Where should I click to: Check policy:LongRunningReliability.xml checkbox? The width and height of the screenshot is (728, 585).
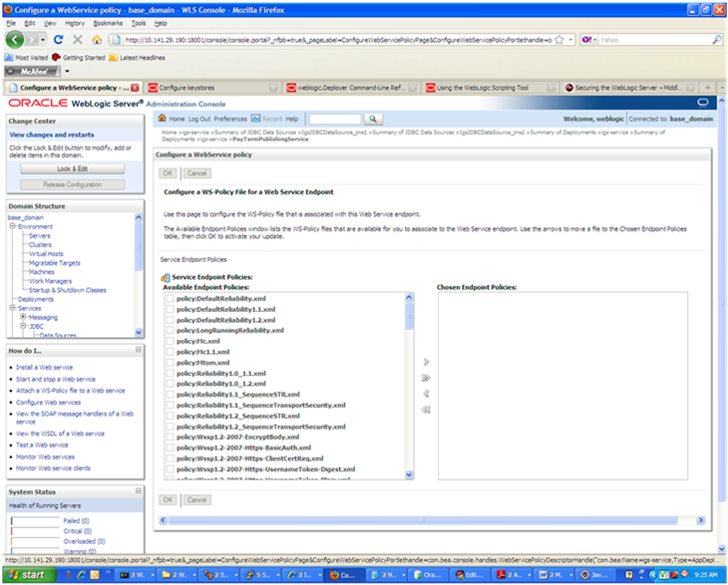171,331
